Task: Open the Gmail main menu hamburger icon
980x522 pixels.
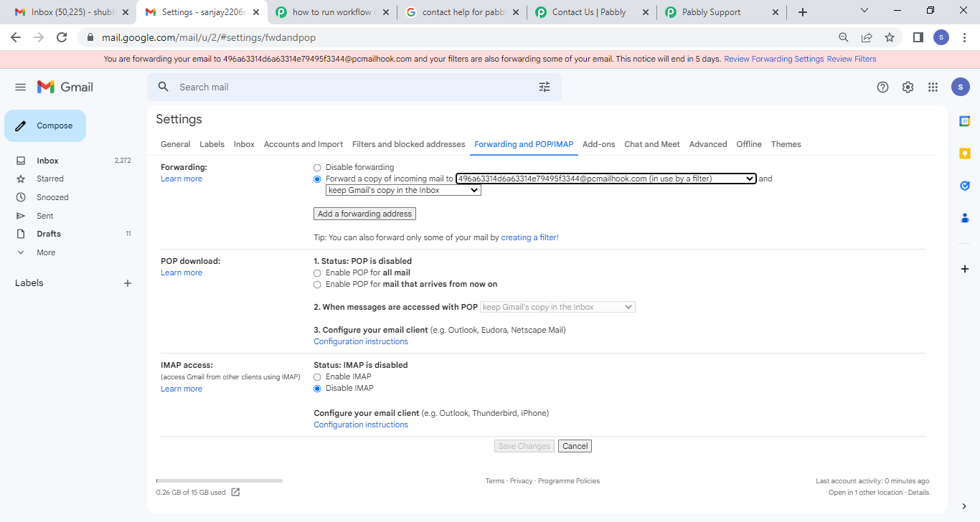Action: 20,87
